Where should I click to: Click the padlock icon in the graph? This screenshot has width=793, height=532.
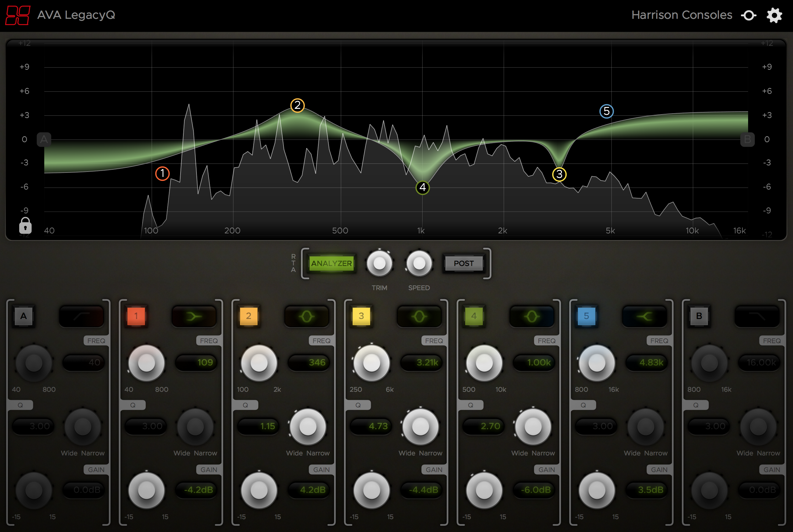25,225
